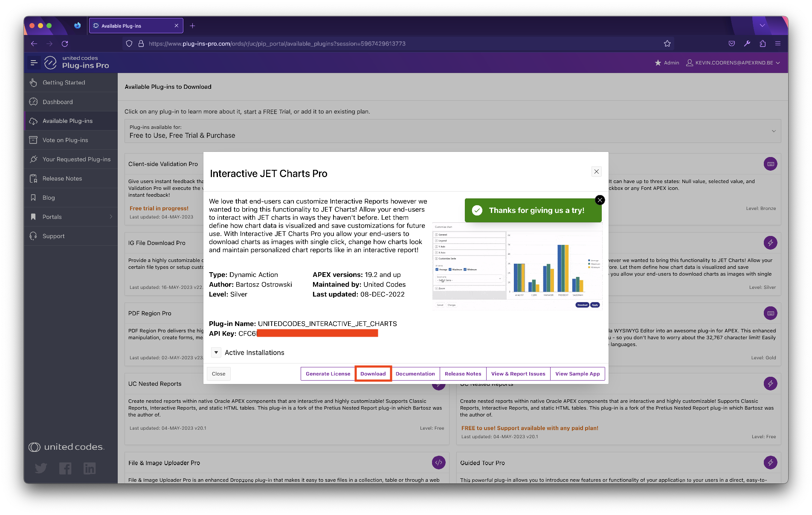812x515 pixels.
Task: Expand the Active Installations section
Action: click(x=216, y=352)
